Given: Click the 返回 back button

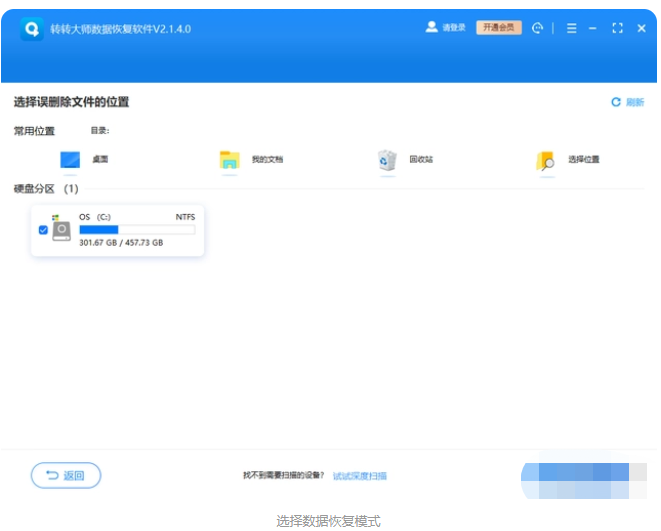Looking at the screenshot, I should tap(66, 475).
